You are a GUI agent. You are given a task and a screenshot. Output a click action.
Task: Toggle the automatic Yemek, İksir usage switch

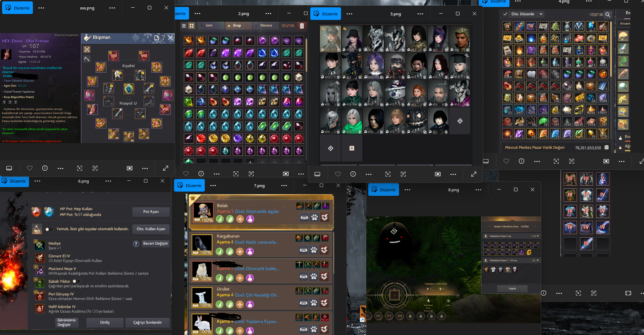pyautogui.click(x=49, y=229)
